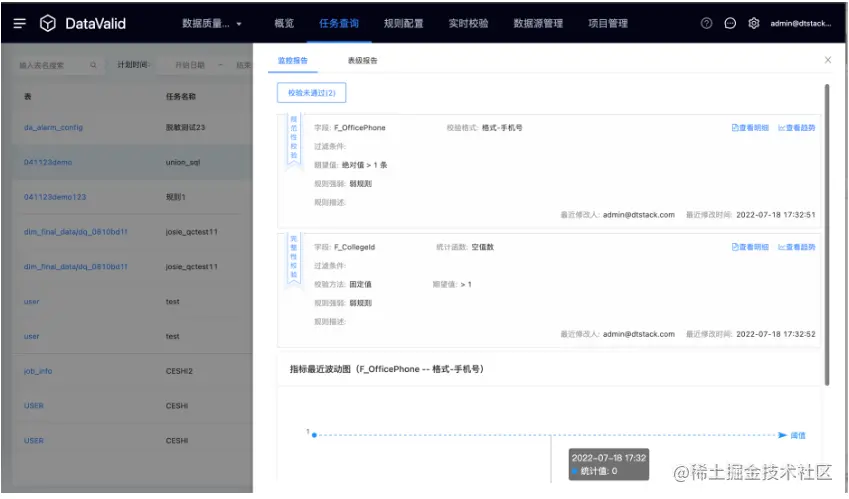Switch to the 表级报告 tab
Viewport: 849px width, 499px height.
[x=362, y=61]
